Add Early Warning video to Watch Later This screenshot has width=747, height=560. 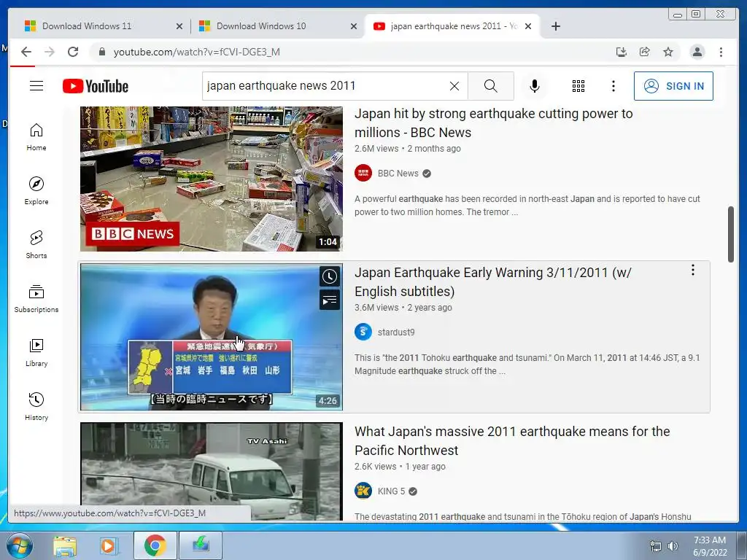tap(330, 276)
